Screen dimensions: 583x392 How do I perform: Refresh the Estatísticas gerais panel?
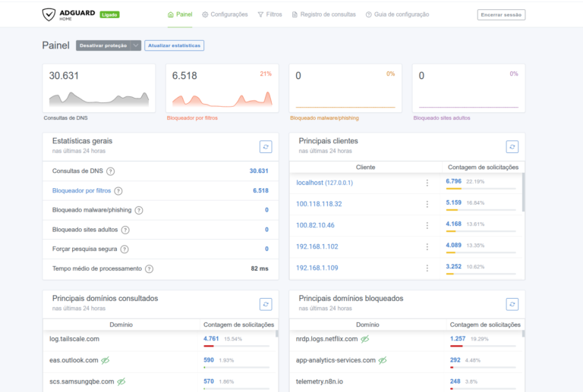[266, 146]
